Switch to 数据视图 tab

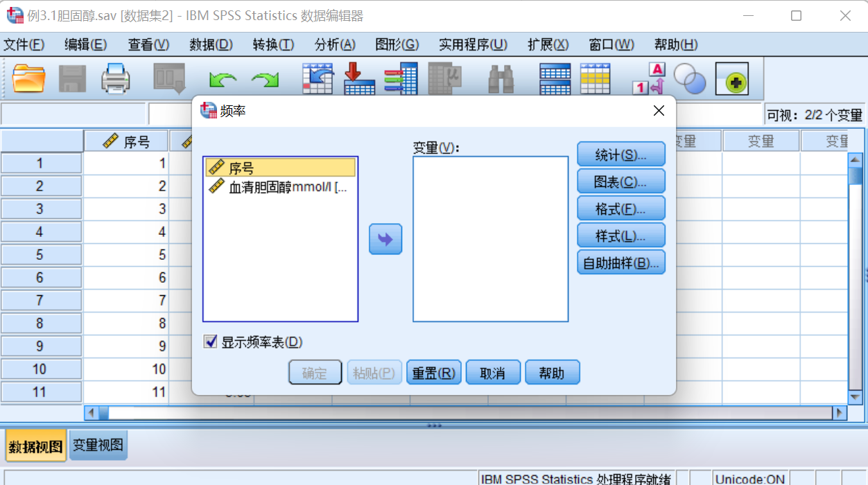point(36,447)
